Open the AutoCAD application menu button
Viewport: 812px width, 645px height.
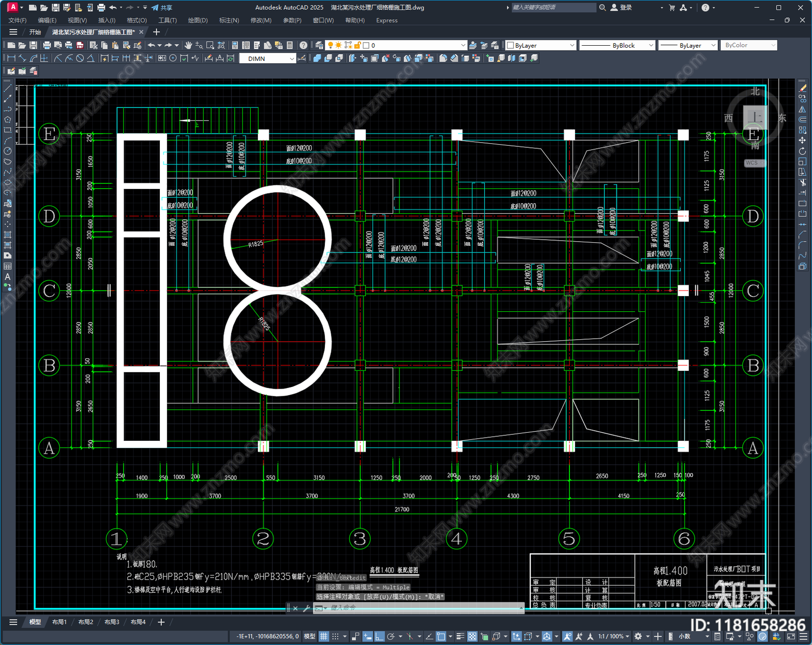[13, 7]
